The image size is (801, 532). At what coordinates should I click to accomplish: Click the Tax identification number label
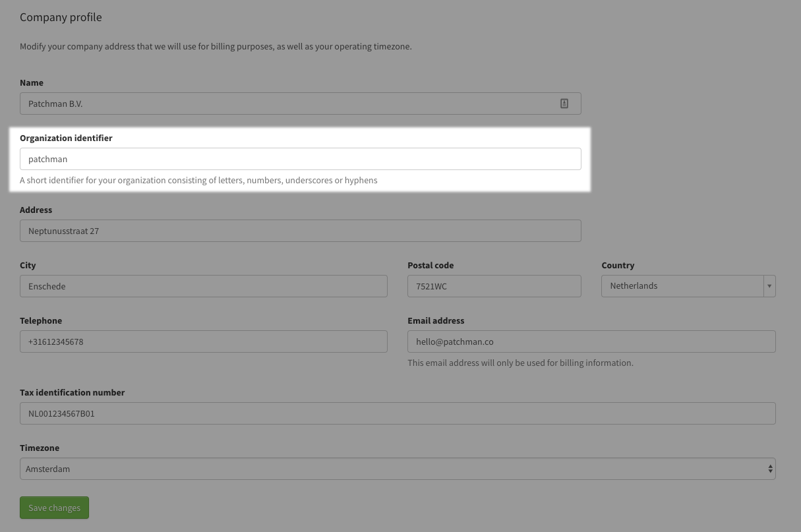coord(72,392)
